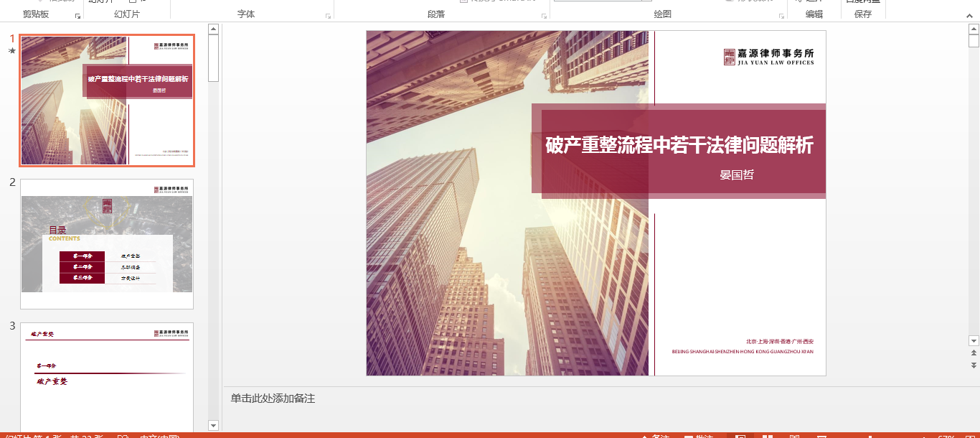Select the author name 晏国哲 on the slide
This screenshot has width=980, height=438.
pyautogui.click(x=737, y=174)
